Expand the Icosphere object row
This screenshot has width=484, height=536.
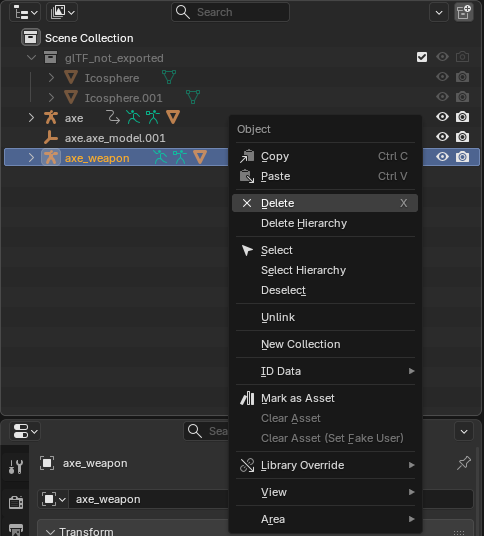point(51,78)
